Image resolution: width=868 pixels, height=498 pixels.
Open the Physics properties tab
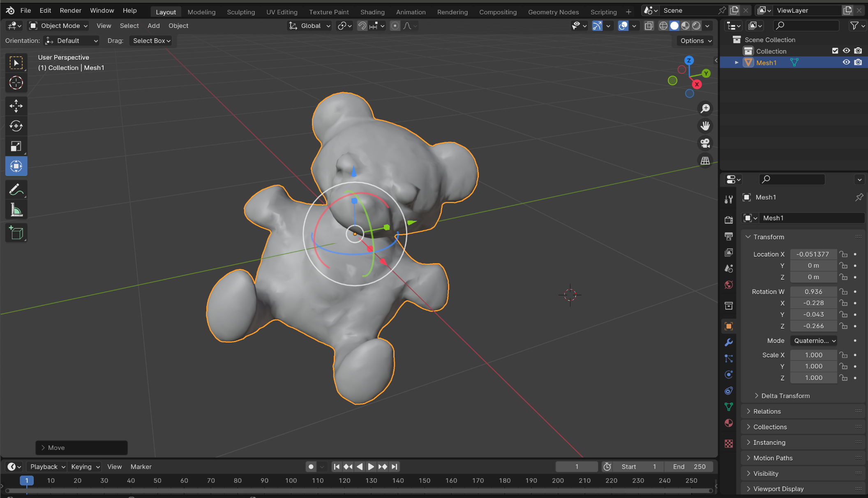[x=729, y=375]
